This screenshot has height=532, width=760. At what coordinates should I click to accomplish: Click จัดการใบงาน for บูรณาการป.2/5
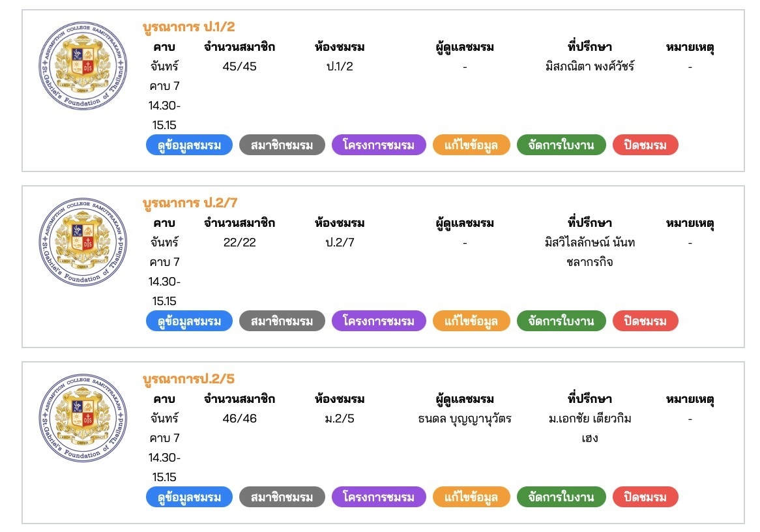pos(561,497)
